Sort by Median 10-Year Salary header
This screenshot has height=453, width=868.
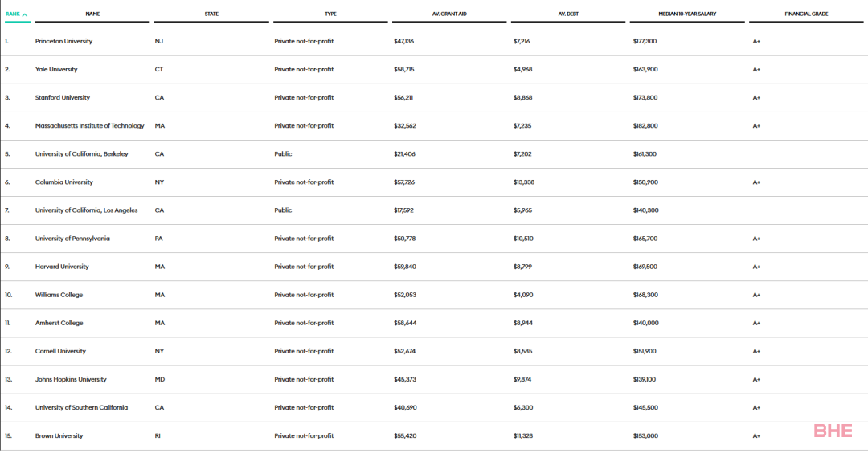click(x=687, y=14)
